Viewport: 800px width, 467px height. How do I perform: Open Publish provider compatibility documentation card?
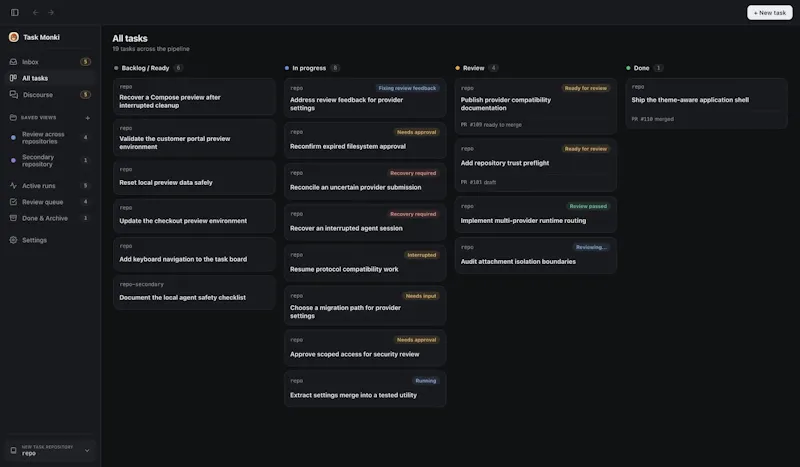[x=536, y=106]
